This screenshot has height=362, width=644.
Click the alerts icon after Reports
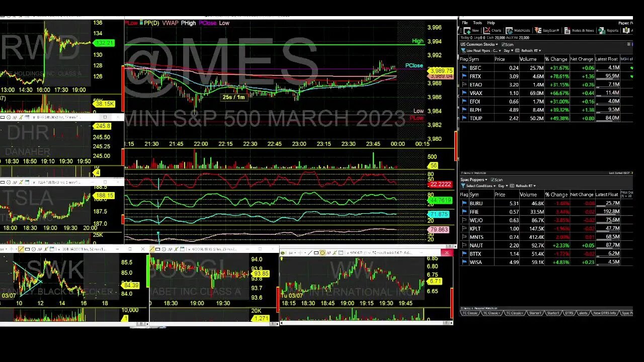(625, 31)
